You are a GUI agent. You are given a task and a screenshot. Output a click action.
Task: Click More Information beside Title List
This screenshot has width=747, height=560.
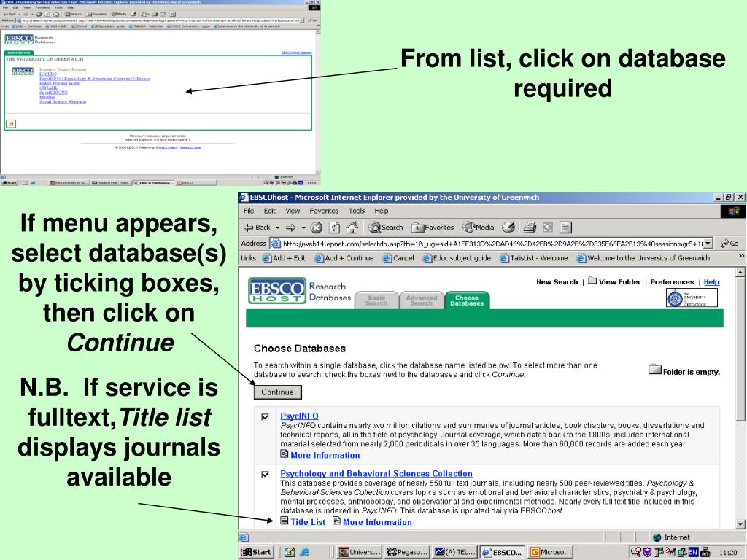pyautogui.click(x=377, y=522)
